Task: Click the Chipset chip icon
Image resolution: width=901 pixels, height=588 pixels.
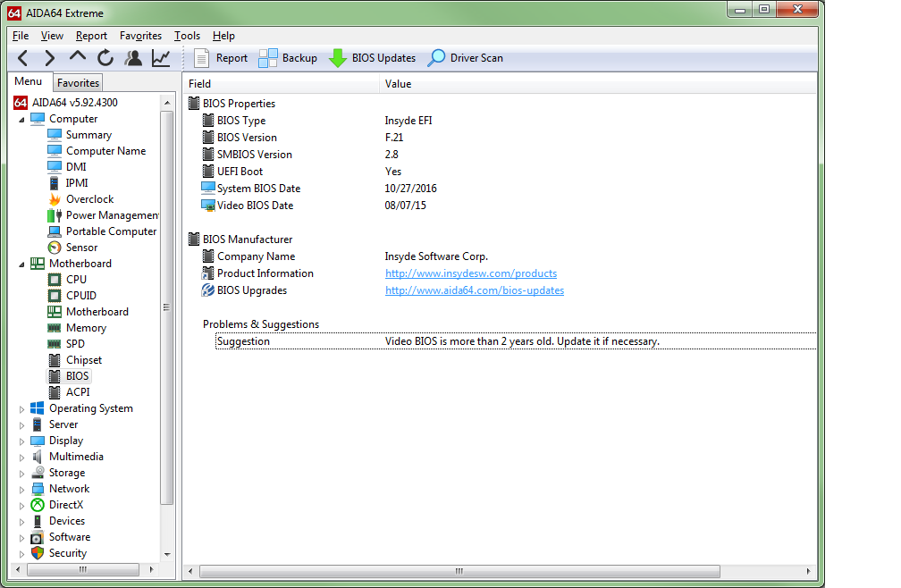Action: (x=55, y=360)
